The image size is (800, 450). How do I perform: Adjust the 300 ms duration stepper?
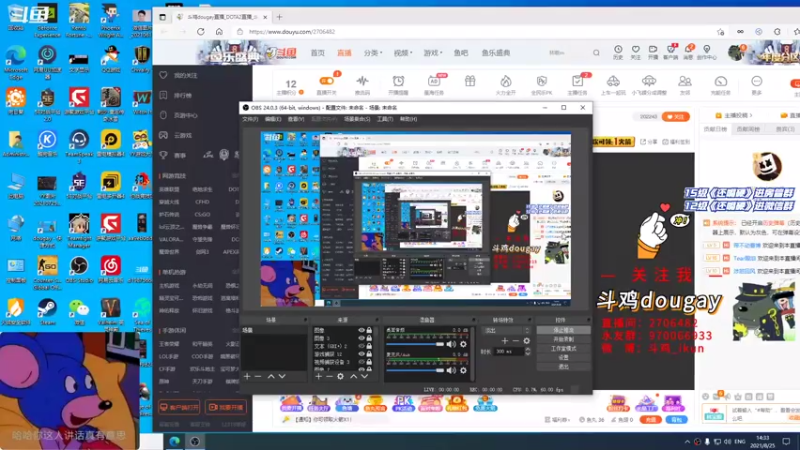pos(528,352)
